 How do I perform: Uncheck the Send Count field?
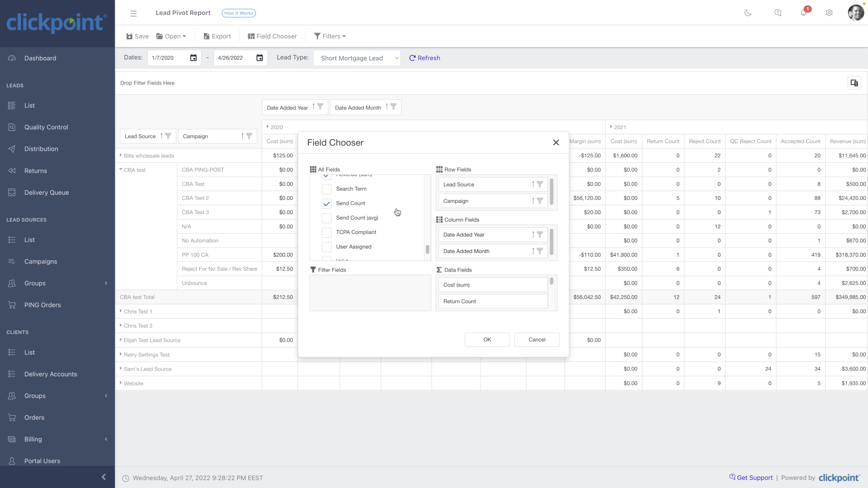(x=326, y=203)
